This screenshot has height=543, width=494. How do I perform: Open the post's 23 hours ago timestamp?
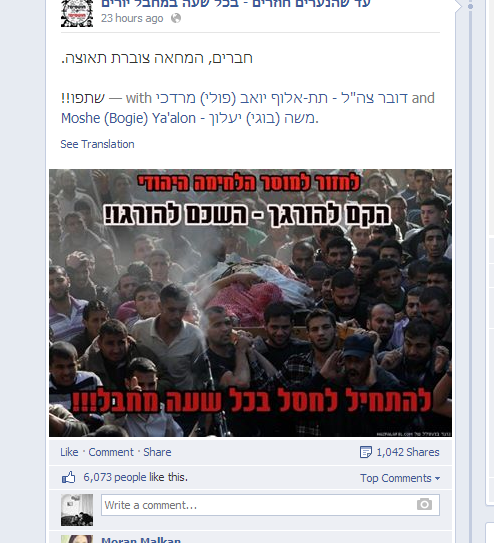point(132,18)
